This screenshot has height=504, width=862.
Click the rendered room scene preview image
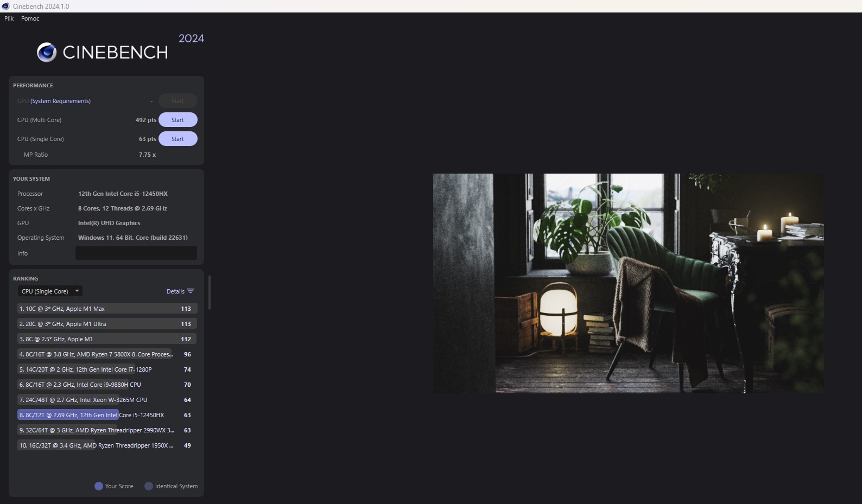pos(628,283)
